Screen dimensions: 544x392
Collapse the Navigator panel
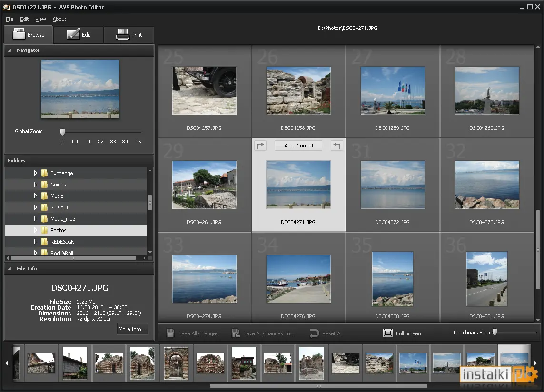tap(10, 50)
